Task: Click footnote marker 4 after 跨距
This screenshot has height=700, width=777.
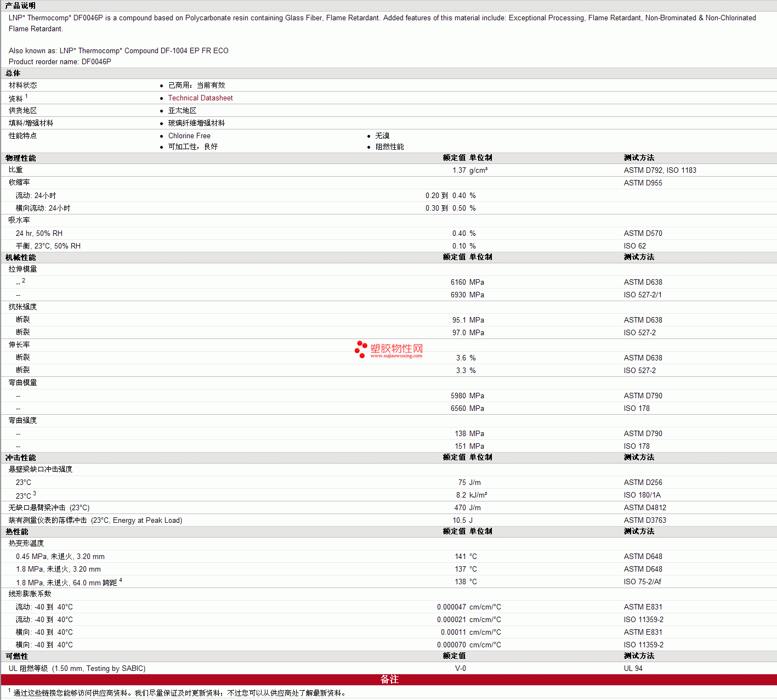Action: click(121, 580)
